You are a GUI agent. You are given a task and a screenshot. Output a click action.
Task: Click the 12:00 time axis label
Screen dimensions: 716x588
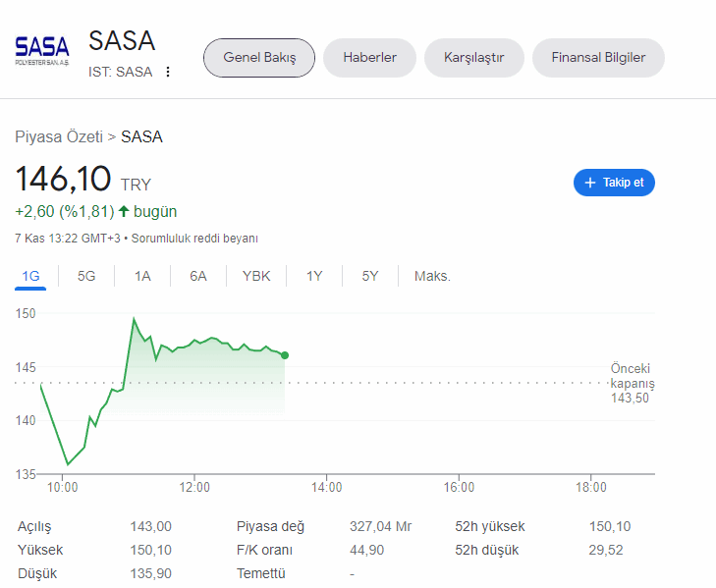(x=194, y=488)
